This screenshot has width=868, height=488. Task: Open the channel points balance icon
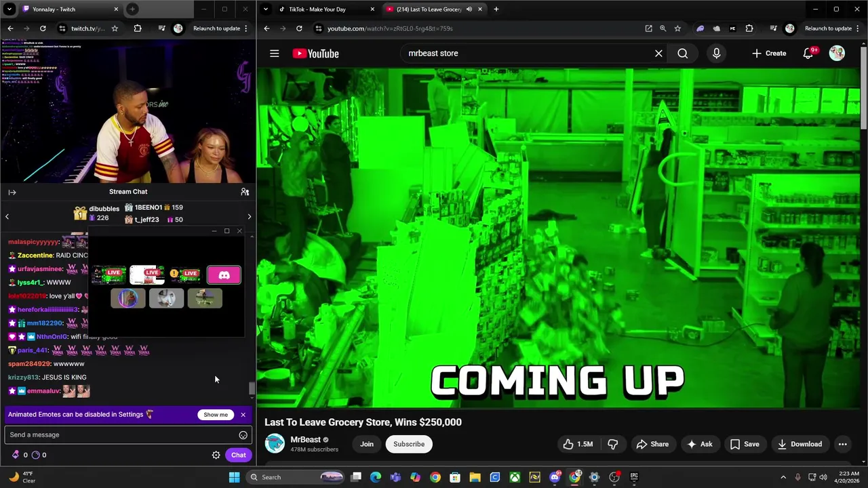pos(36,455)
